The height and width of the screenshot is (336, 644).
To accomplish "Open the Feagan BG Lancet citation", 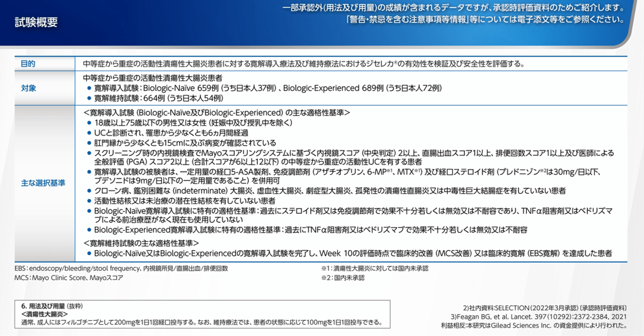I will (x=539, y=316).
